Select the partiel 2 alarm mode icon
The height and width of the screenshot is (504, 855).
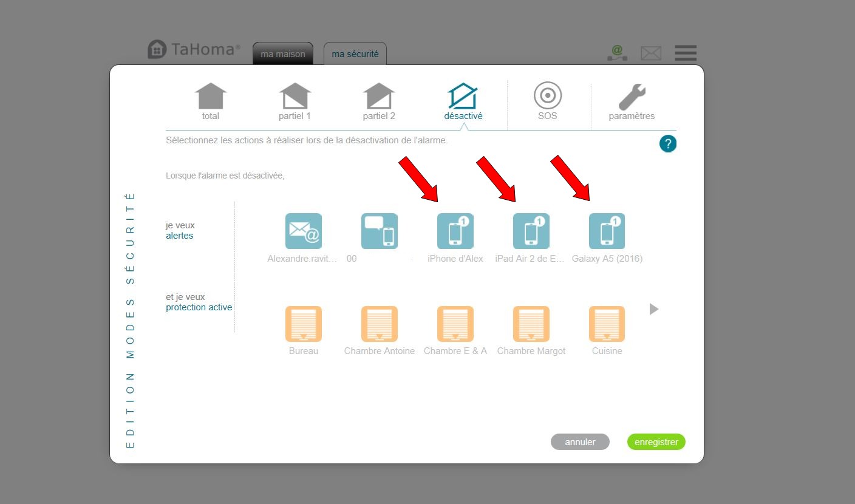(x=379, y=96)
